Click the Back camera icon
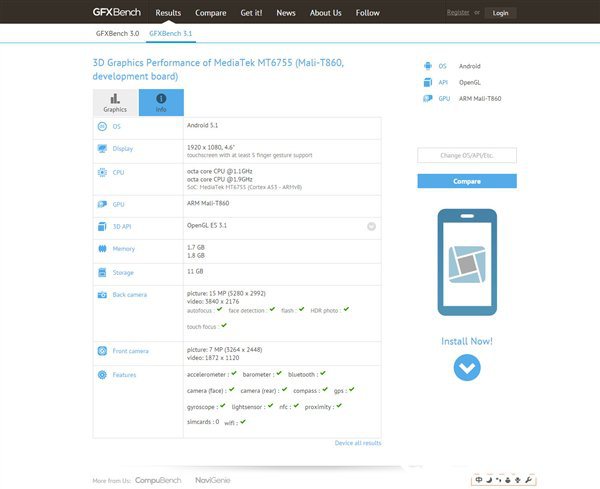The height and width of the screenshot is (489, 600). [103, 296]
